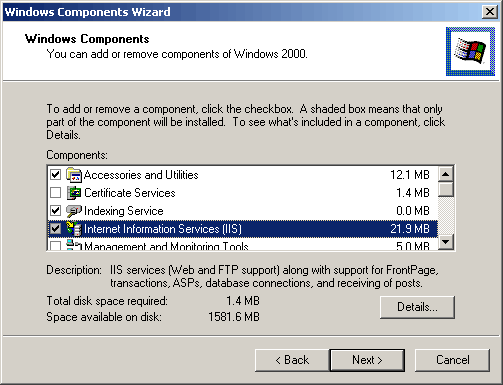Click the Certificate Services icon

pyautogui.click(x=74, y=193)
